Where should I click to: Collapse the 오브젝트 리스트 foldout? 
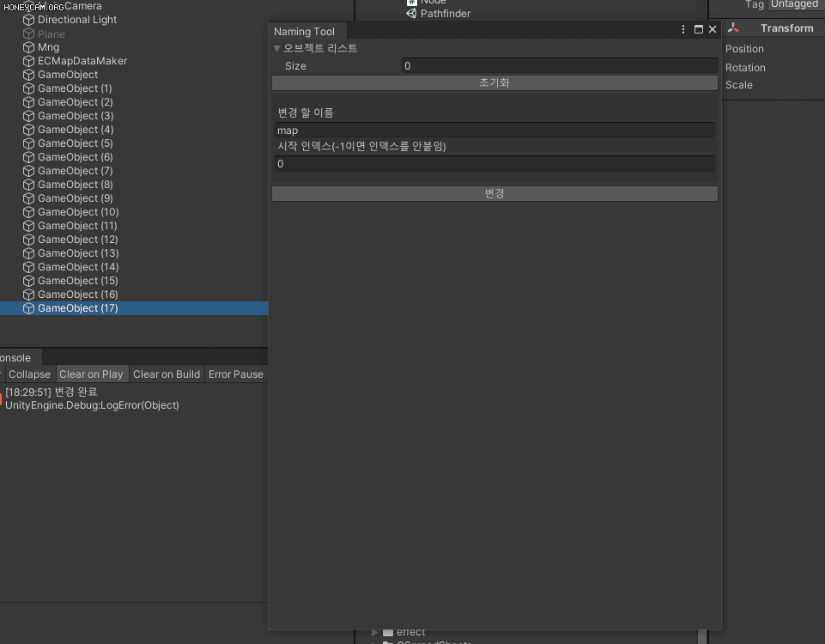276,48
